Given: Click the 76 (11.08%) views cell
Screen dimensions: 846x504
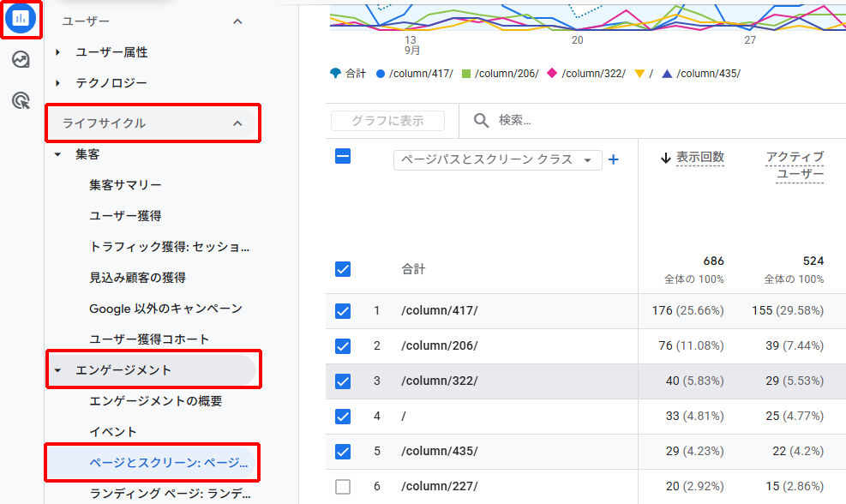Looking at the screenshot, I should tap(691, 346).
